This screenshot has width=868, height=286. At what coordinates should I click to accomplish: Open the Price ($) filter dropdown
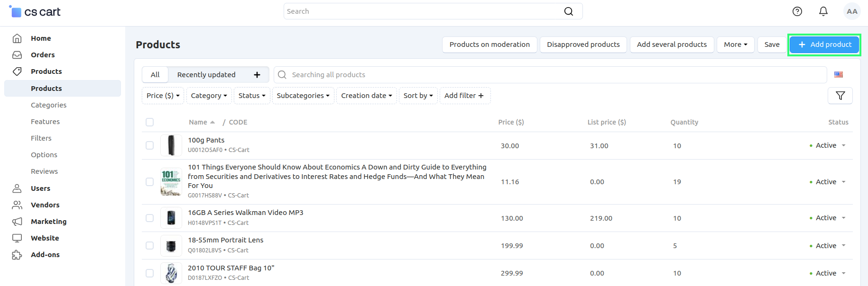pos(163,96)
